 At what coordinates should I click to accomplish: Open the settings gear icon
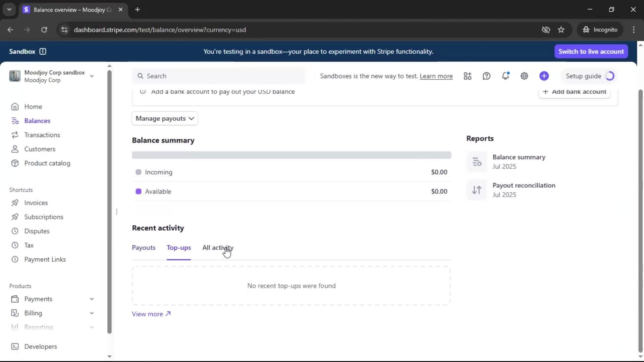point(524,76)
